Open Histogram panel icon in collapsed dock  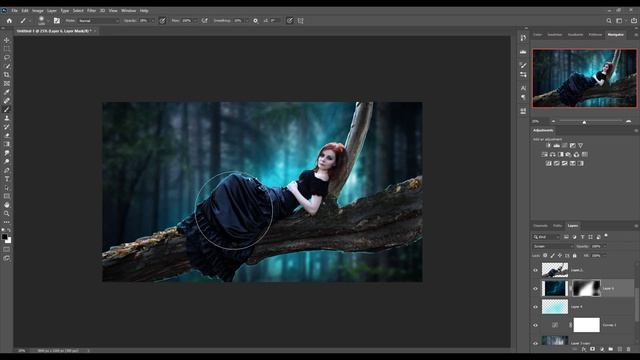click(523, 52)
